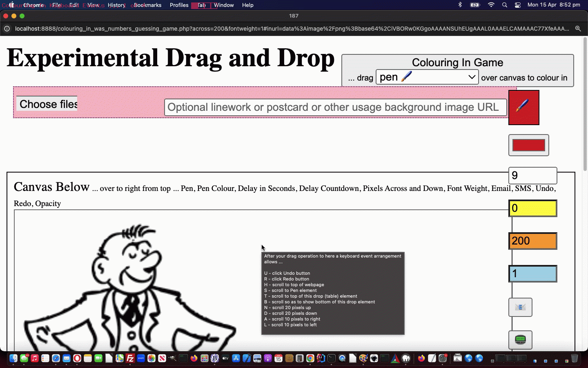Click the Email envelope icon in right column
This screenshot has width=588, height=368.
tap(520, 307)
